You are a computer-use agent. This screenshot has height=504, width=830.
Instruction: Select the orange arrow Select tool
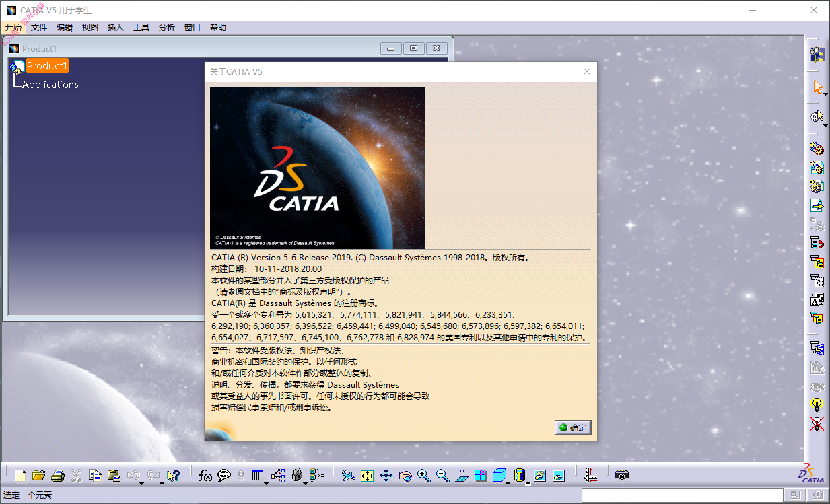click(818, 87)
